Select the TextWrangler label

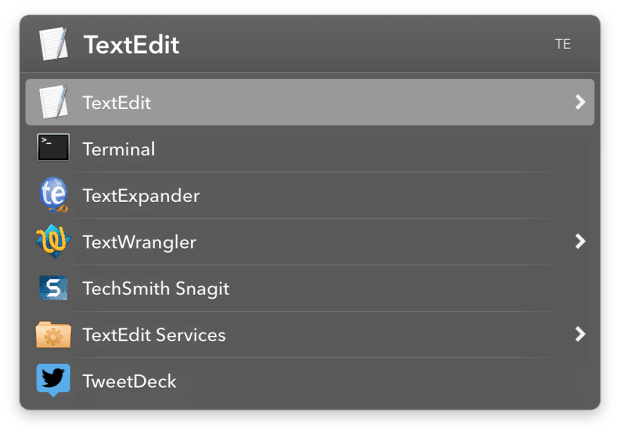[139, 242]
